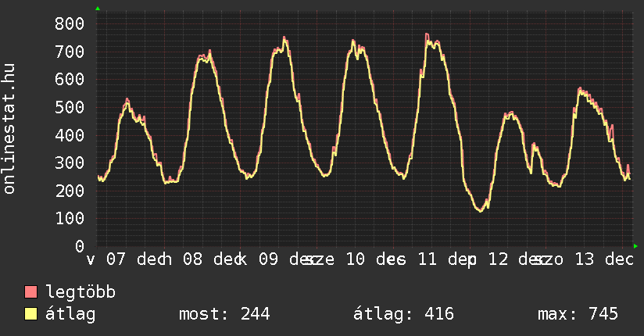The image size is (644, 336).
Task: Click the yellow átlag legend swatch
Action: (x=31, y=315)
